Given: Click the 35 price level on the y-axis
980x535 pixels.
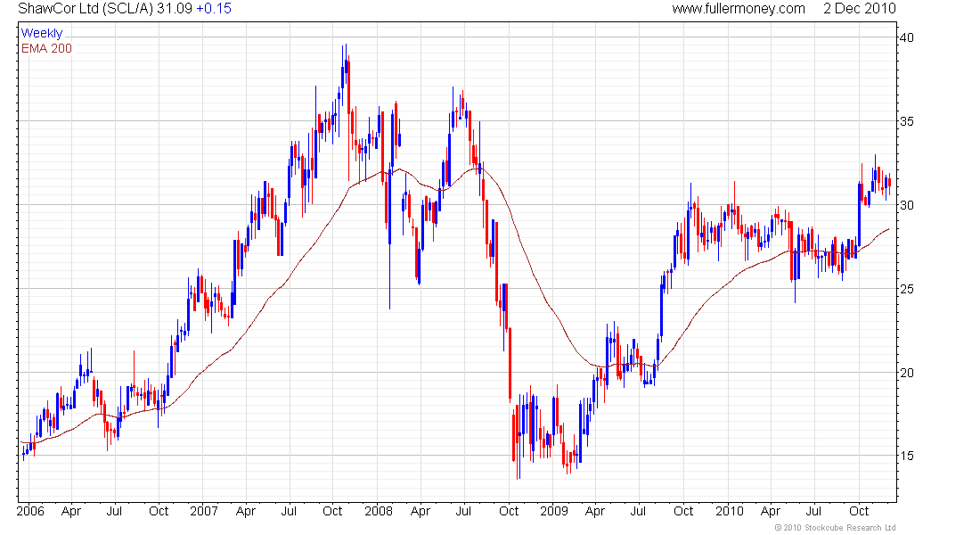Looking at the screenshot, I should (x=908, y=121).
